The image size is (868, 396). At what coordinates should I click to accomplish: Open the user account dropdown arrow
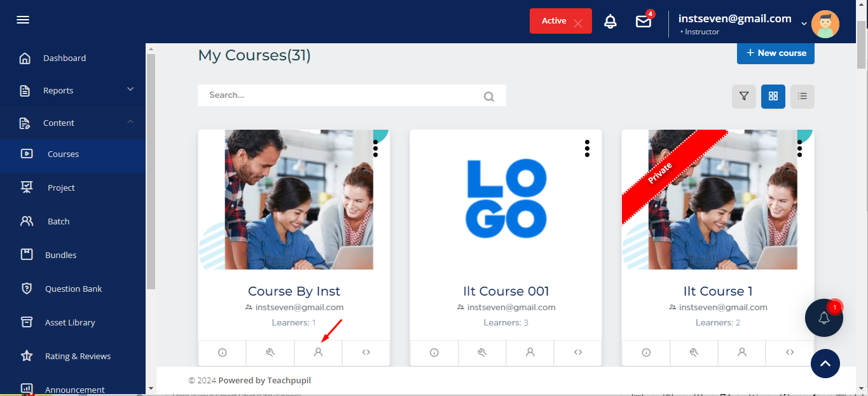click(804, 24)
